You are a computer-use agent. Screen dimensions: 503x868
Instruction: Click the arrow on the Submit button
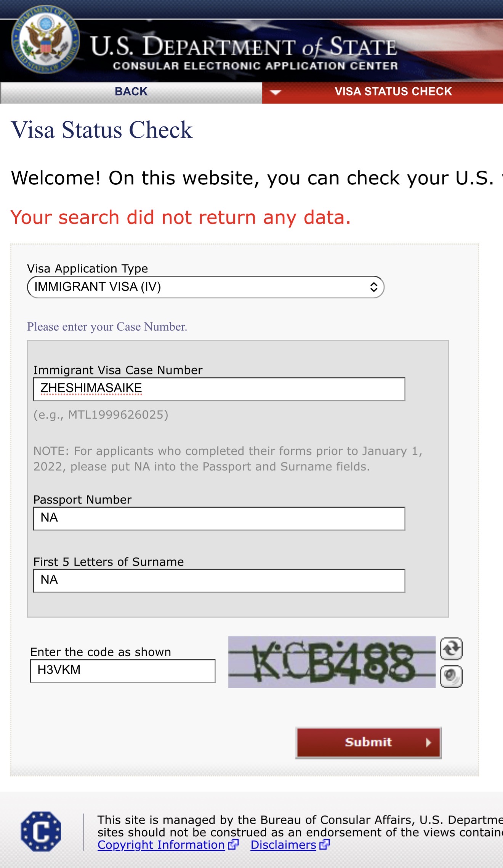point(428,742)
